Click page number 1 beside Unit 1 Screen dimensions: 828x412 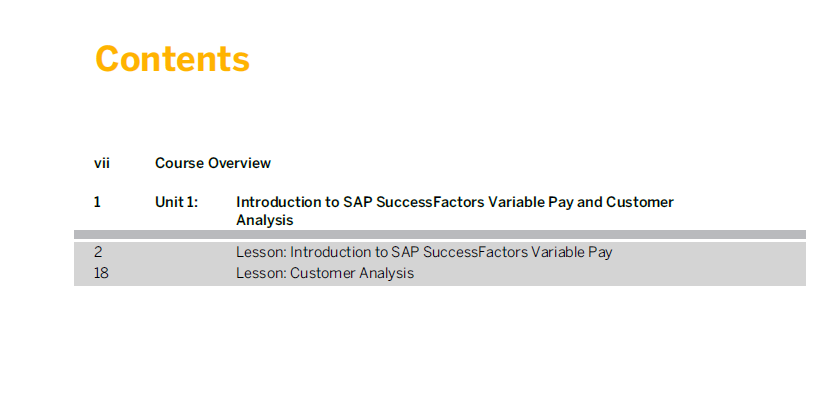[x=97, y=202]
